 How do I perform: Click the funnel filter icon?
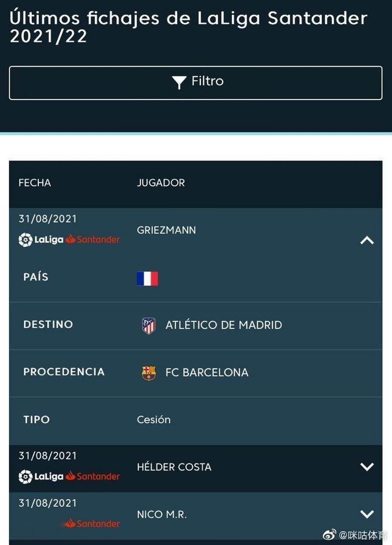click(x=180, y=82)
